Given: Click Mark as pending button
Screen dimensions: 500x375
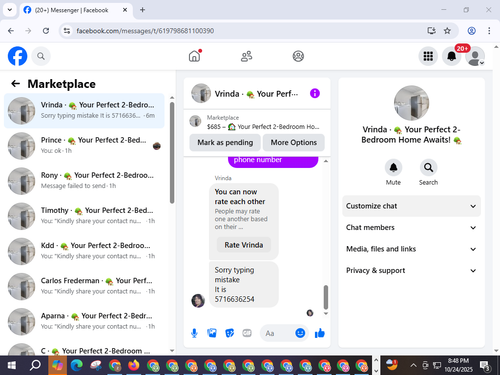Looking at the screenshot, I should pyautogui.click(x=225, y=142).
